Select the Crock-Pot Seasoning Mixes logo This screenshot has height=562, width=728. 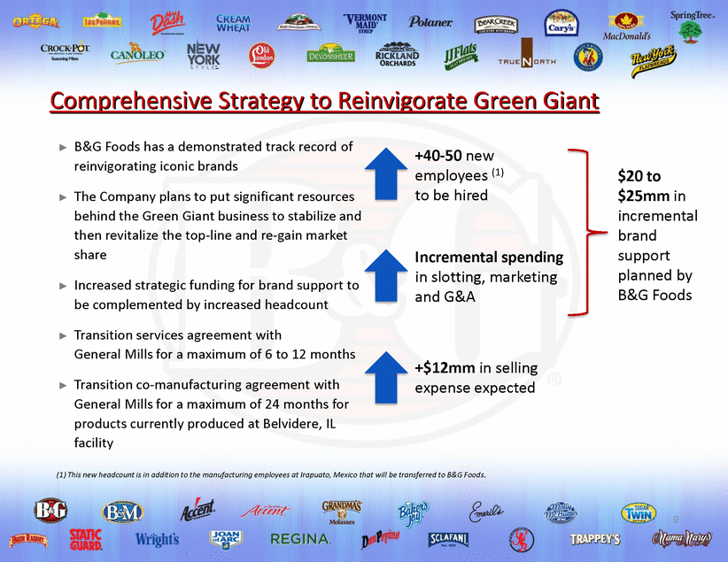tap(65, 51)
